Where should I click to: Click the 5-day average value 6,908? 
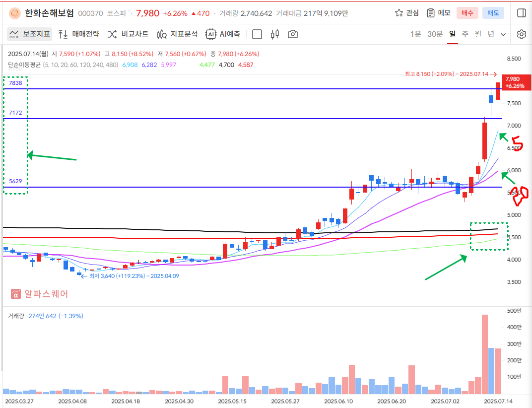130,65
